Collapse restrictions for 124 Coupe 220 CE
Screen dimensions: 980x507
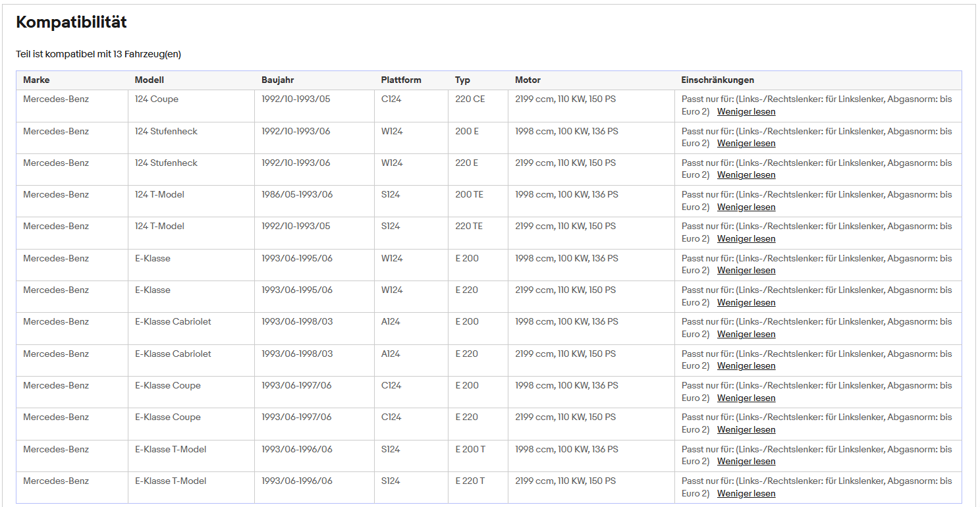point(746,111)
